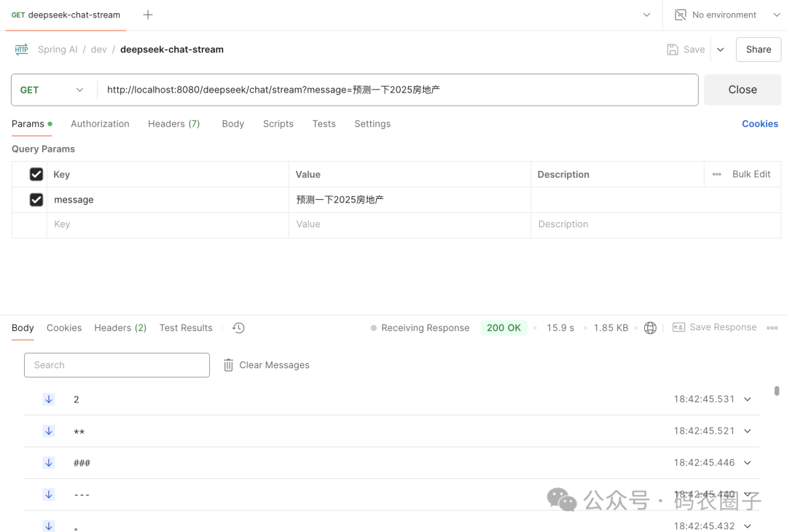
Task: Click the 1.85 KB response size
Action: [x=611, y=328]
